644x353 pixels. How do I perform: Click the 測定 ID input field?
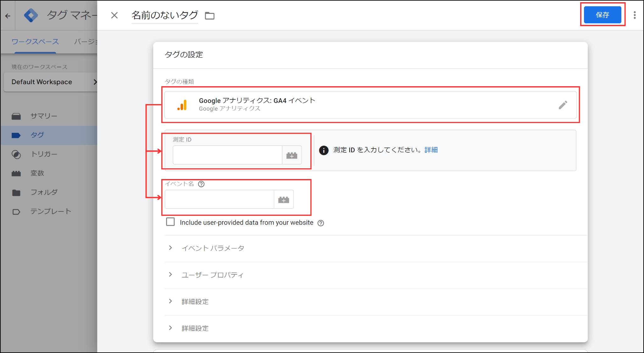click(x=227, y=155)
